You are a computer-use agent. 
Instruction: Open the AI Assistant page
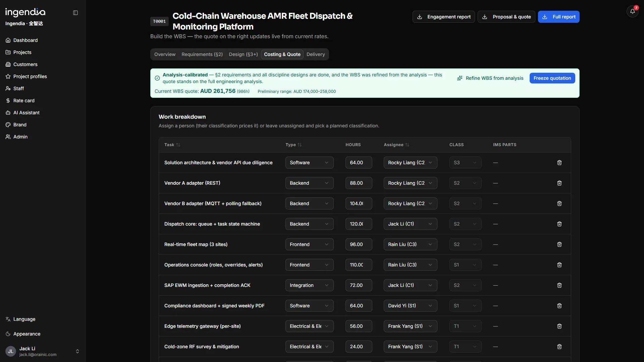[x=26, y=113]
